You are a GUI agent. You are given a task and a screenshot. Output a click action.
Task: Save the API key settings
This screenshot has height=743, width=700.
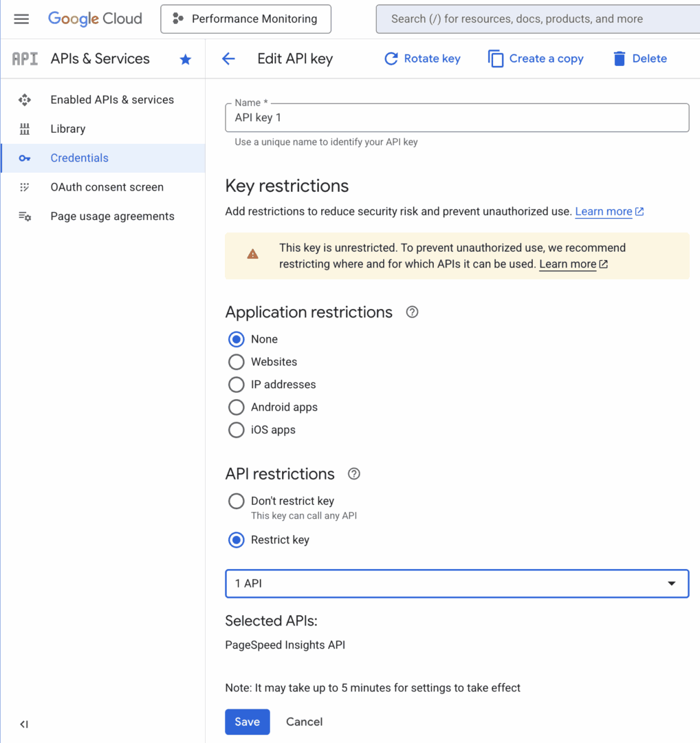(247, 722)
